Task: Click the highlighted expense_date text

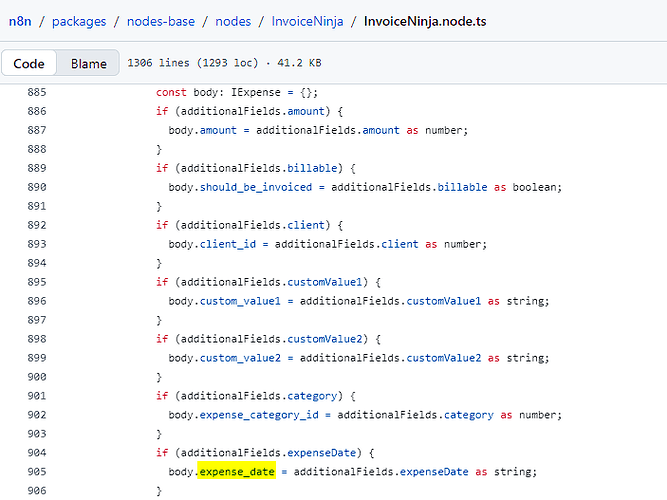Action: click(x=237, y=472)
